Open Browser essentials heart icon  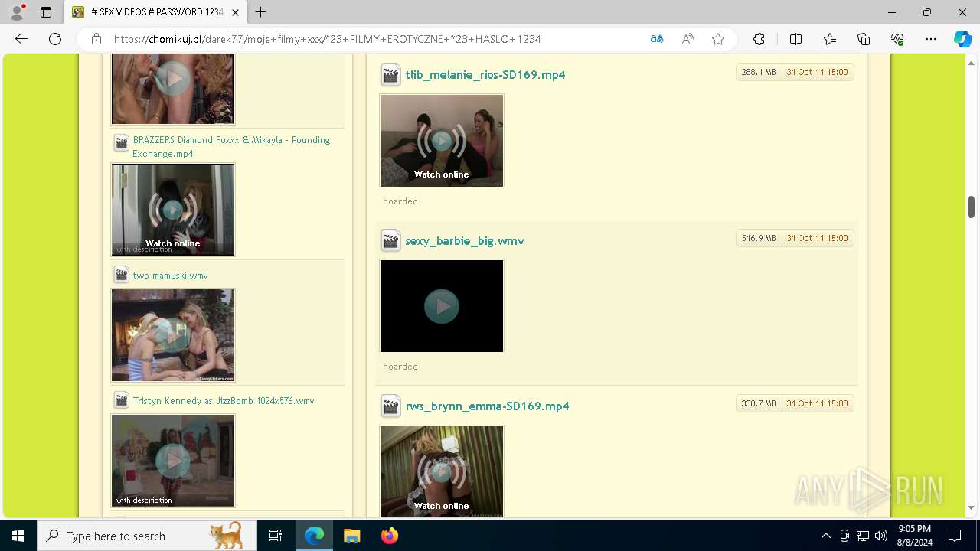pyautogui.click(x=897, y=39)
